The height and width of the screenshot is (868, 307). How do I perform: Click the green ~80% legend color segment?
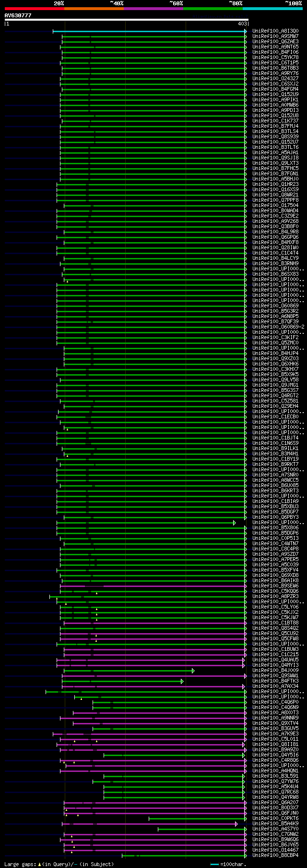coord(213,9)
